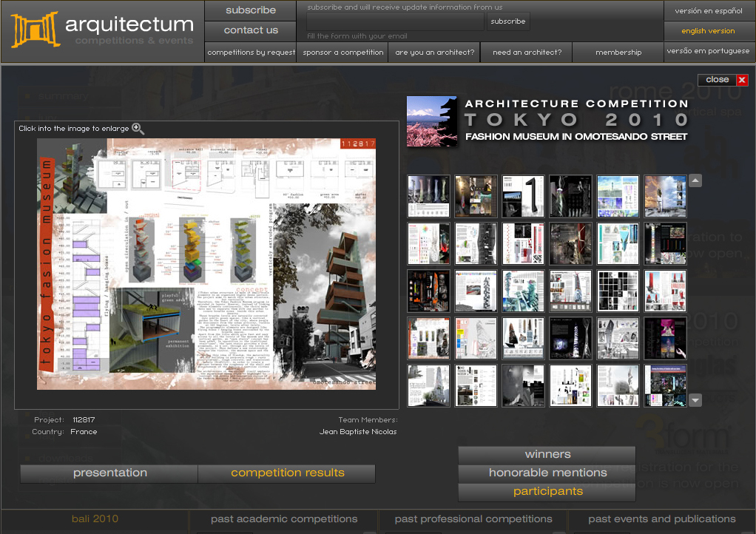Select fifth thumbnail in first row
This screenshot has width=756, height=534.
click(618, 196)
